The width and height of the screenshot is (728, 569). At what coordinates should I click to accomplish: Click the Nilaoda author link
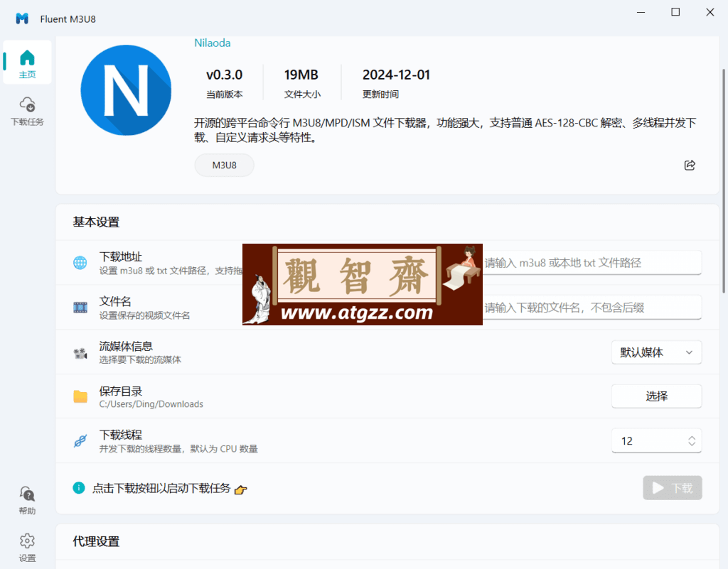(212, 43)
